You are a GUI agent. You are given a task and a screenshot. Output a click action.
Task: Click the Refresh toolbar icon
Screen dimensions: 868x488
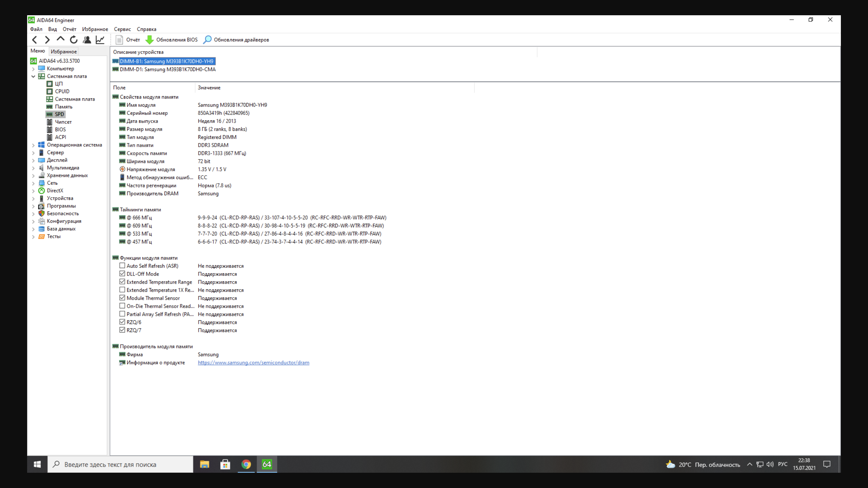[x=74, y=40]
